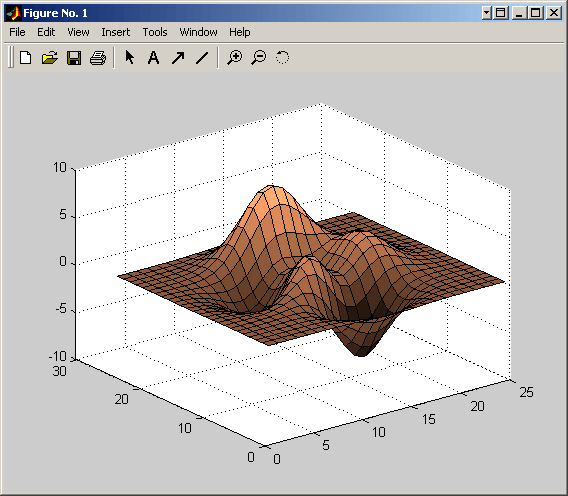Image resolution: width=568 pixels, height=496 pixels.
Task: Expand the Insert menu
Action: click(x=116, y=32)
